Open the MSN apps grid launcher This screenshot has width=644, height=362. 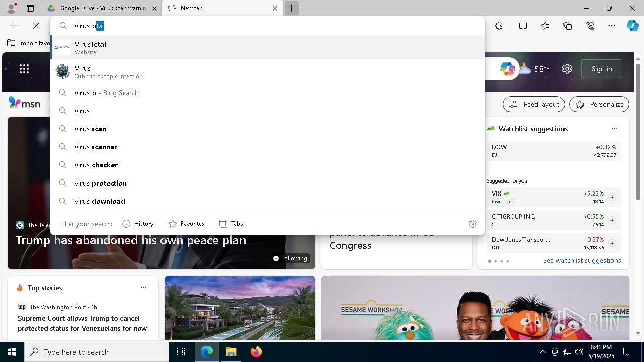pyautogui.click(x=24, y=69)
